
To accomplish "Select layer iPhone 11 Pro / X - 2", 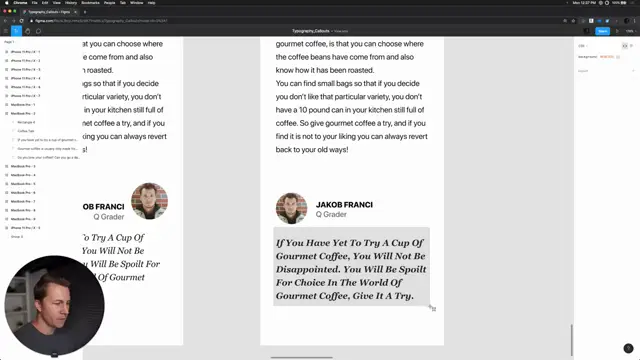I will tap(25, 61).
